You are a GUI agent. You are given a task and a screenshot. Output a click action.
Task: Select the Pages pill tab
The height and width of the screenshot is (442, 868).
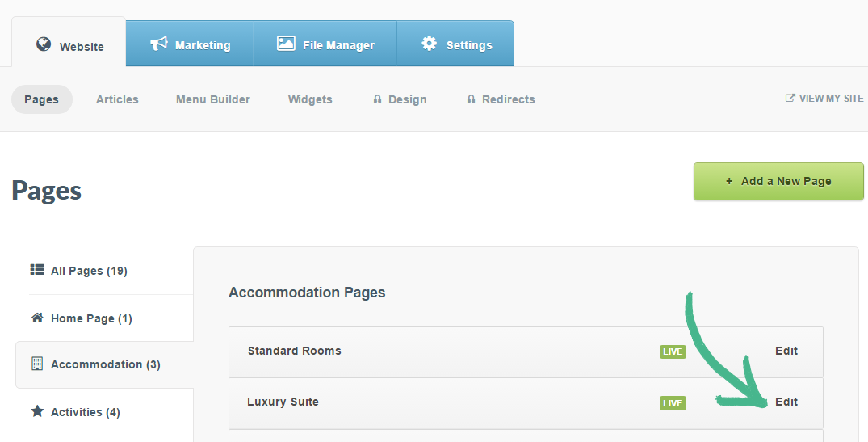(x=41, y=99)
